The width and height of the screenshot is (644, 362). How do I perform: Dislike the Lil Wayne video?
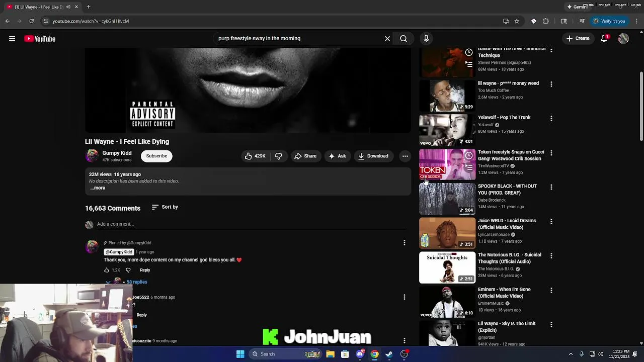[278, 156]
